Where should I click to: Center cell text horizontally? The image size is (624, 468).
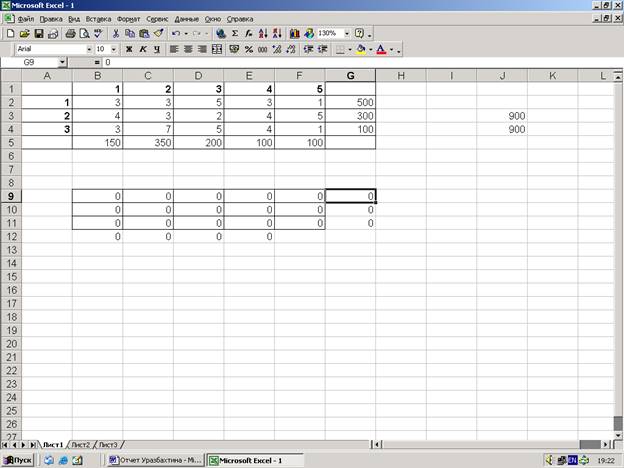click(x=188, y=49)
